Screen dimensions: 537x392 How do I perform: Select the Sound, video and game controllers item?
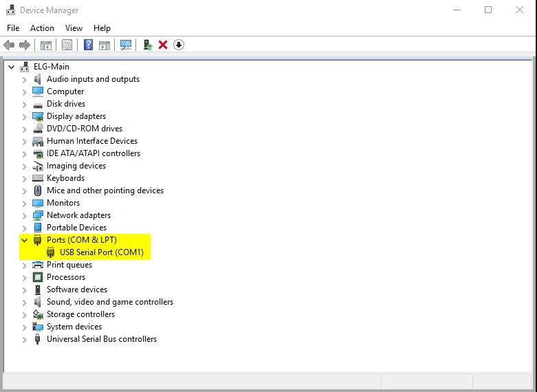pos(109,302)
